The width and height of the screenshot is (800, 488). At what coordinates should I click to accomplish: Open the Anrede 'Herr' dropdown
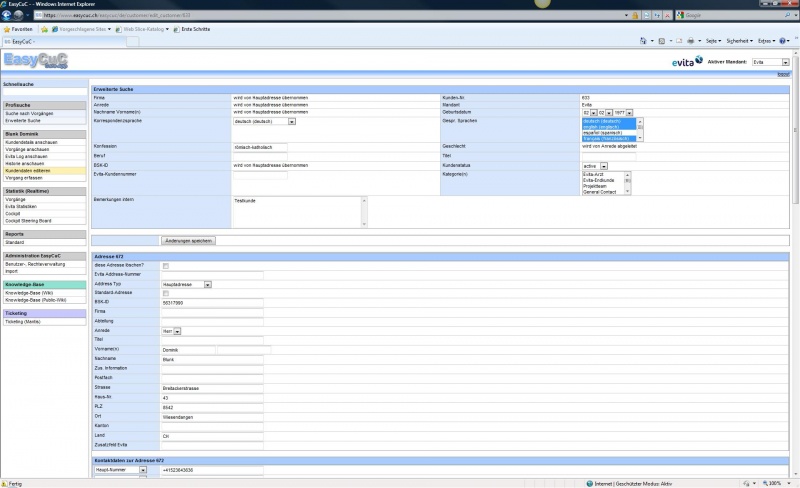(171, 331)
